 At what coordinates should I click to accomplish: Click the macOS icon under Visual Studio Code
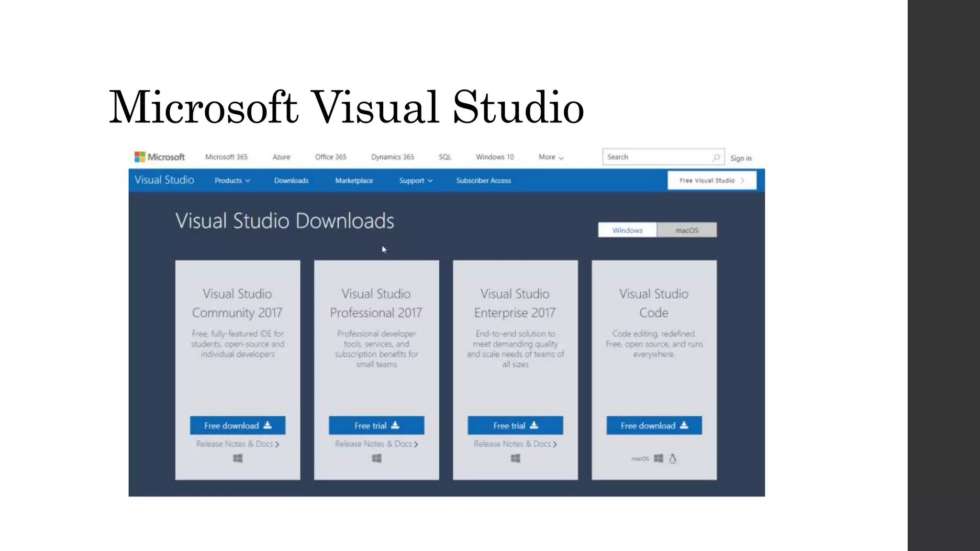click(x=640, y=459)
